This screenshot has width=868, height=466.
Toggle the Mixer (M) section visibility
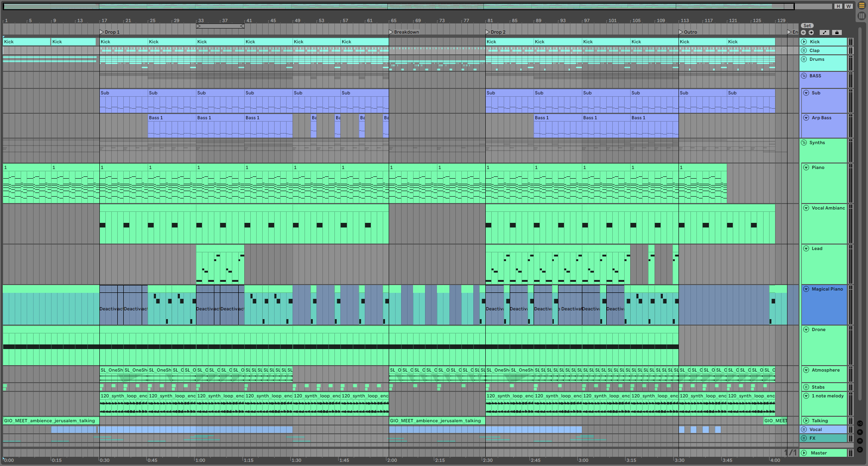(x=860, y=441)
